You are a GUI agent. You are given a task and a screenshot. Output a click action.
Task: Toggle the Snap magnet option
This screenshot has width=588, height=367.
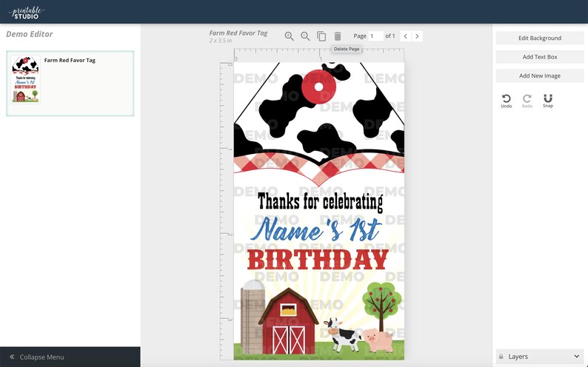(x=548, y=101)
